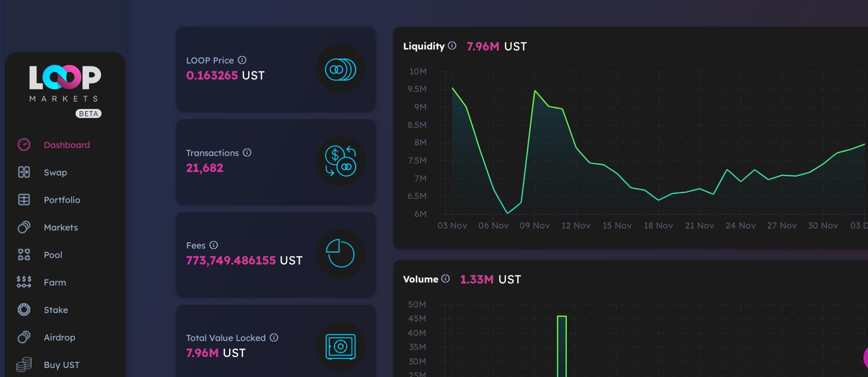Click the Pool grid icon
868x377 pixels.
pos(24,254)
